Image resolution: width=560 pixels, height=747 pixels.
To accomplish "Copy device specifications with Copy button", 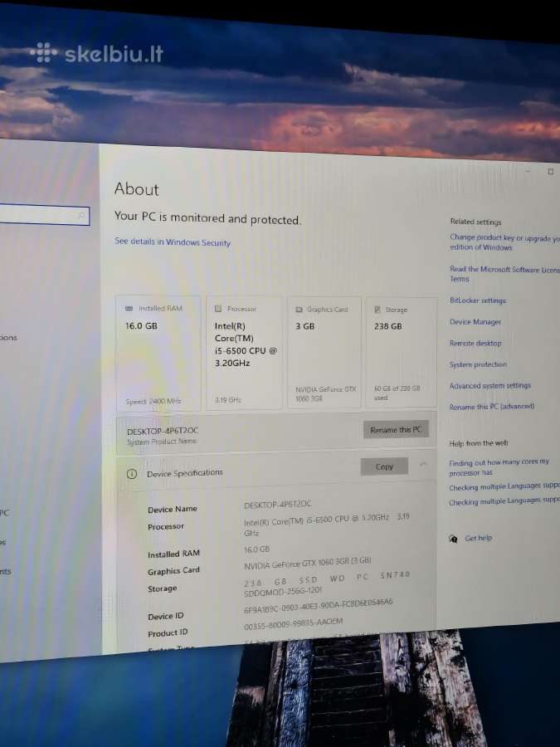I will click(x=384, y=466).
